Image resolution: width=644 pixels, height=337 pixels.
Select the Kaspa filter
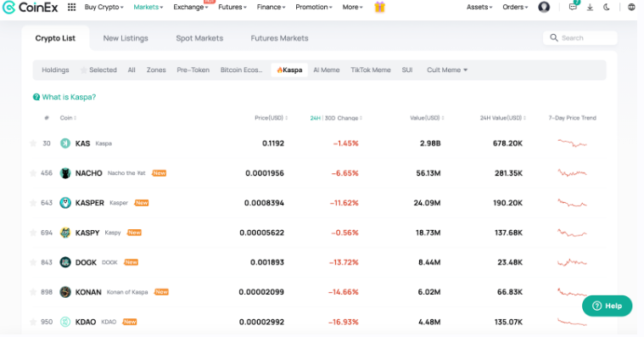click(x=289, y=70)
